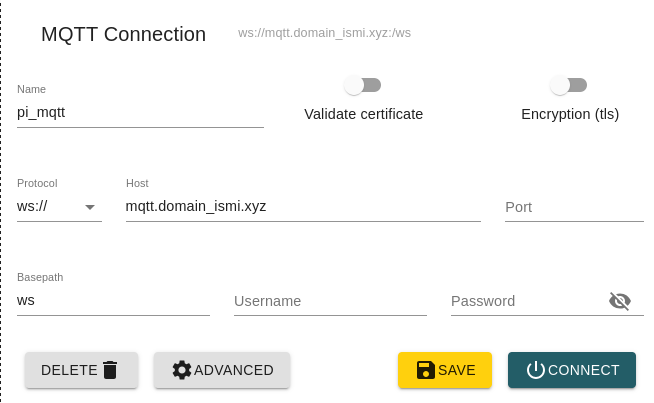Click the gear icon on Advanced
The image size is (654, 403).
[182, 370]
